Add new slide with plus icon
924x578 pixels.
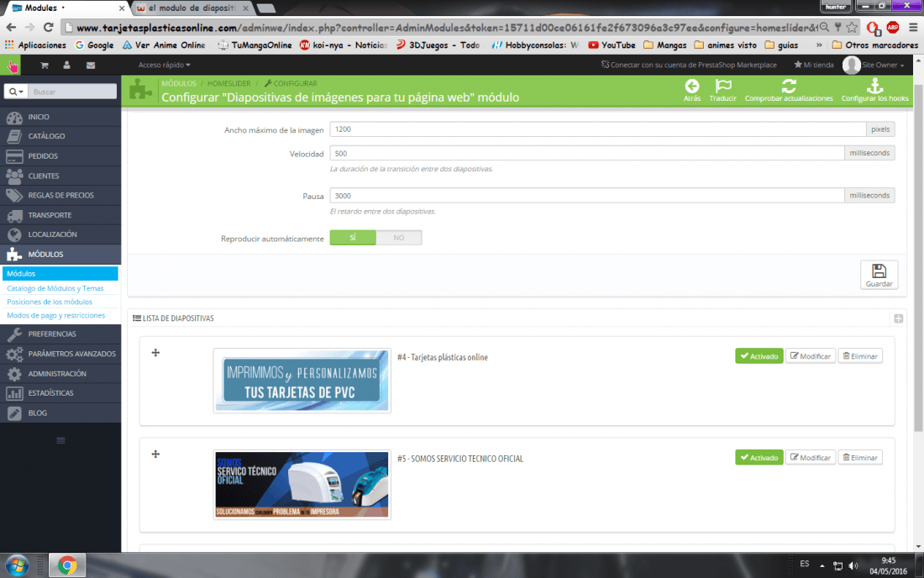tap(898, 318)
